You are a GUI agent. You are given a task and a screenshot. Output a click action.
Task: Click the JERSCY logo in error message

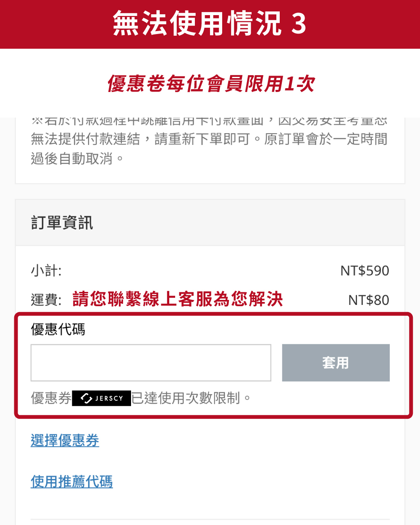click(x=102, y=398)
